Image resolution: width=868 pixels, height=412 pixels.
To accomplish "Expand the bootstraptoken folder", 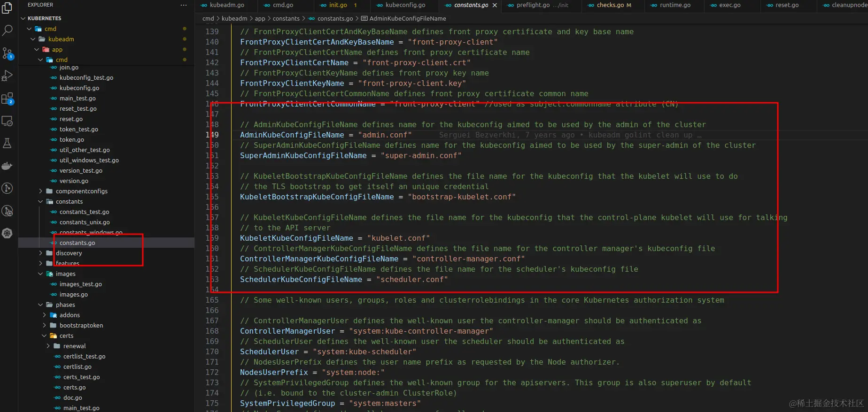I will coord(81,325).
